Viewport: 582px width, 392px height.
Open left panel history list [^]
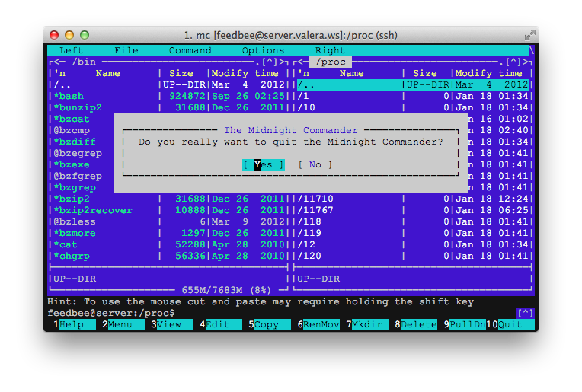tap(270, 62)
